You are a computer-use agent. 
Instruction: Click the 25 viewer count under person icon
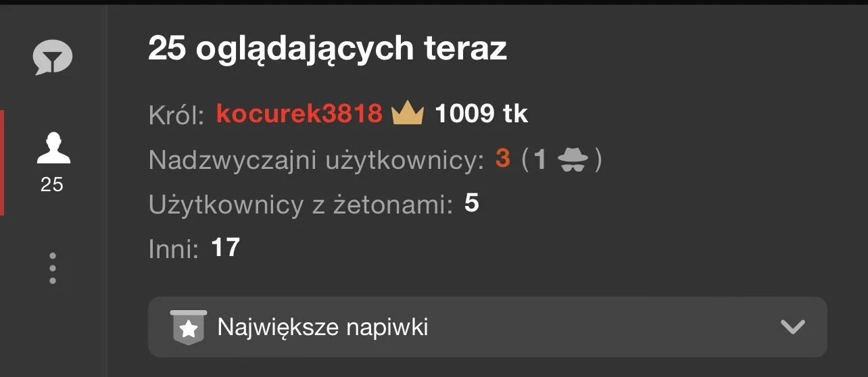coord(52,184)
